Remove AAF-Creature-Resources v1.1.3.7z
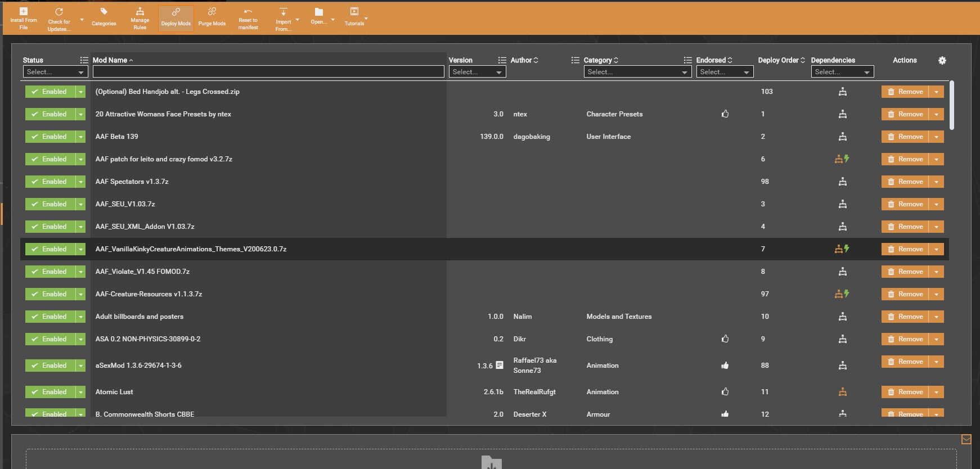This screenshot has height=469, width=980. [x=905, y=294]
